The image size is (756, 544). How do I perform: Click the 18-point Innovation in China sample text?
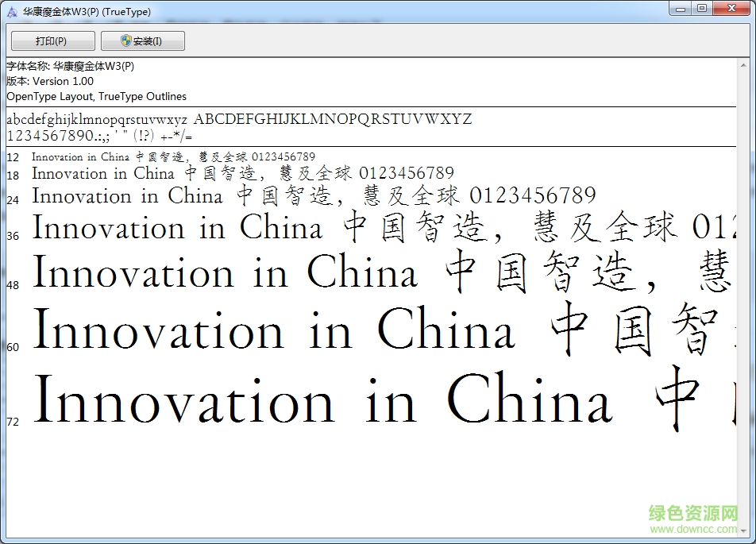pos(243,173)
